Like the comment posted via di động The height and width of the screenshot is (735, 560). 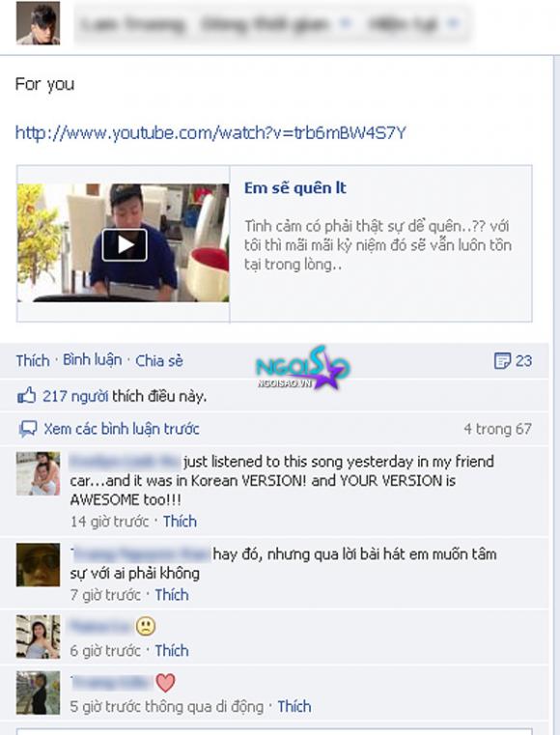pos(294,706)
